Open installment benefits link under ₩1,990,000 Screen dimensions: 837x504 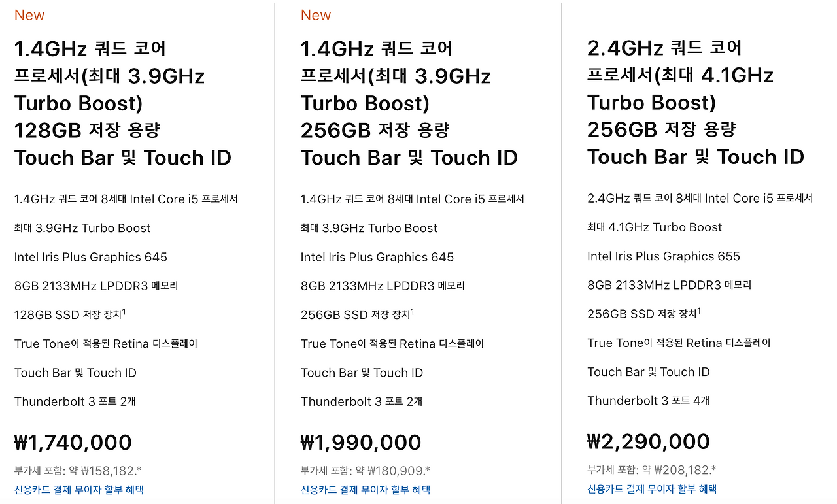[366, 490]
